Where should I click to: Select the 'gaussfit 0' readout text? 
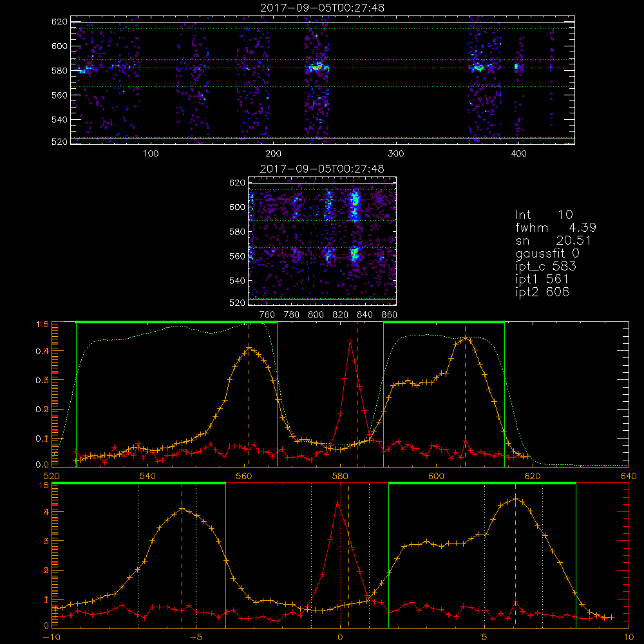[x=547, y=253]
